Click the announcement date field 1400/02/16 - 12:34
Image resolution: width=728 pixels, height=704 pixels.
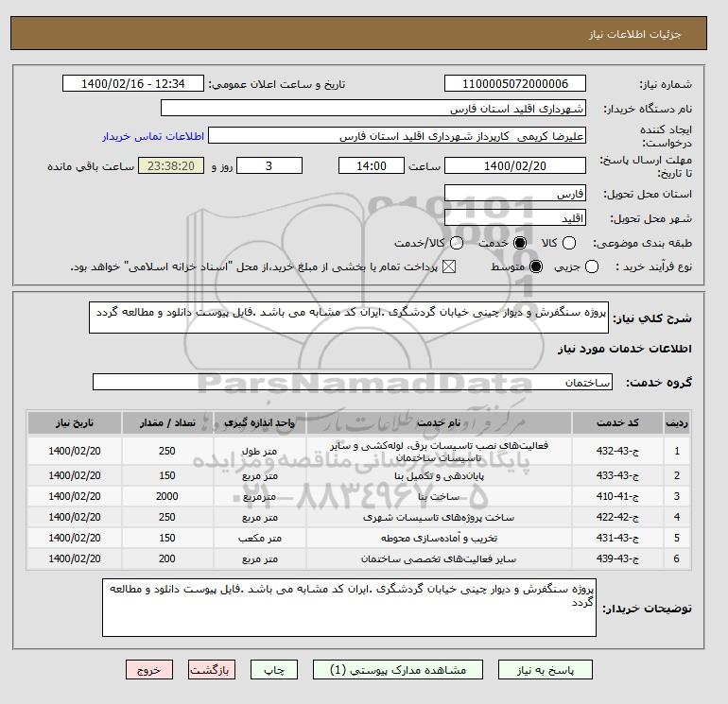pyautogui.click(x=132, y=83)
